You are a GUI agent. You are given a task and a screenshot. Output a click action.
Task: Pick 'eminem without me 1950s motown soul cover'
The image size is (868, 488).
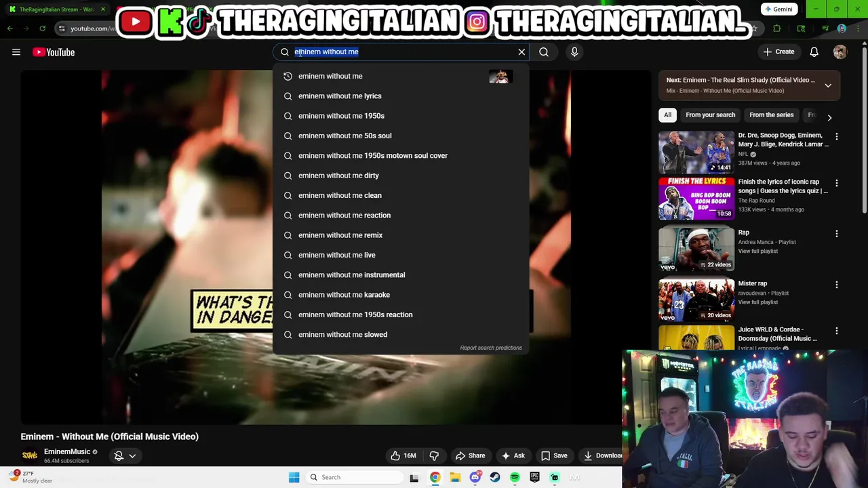401,156
